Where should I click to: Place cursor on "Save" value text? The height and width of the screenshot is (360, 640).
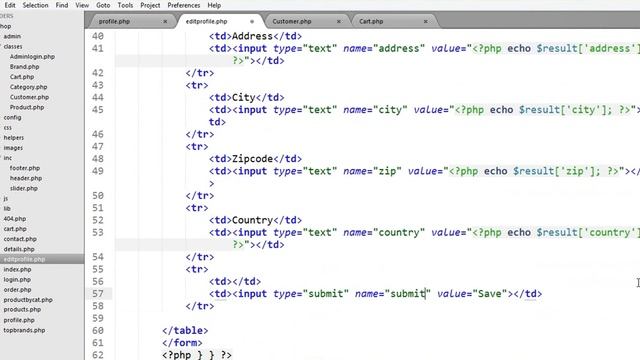[x=489, y=294]
